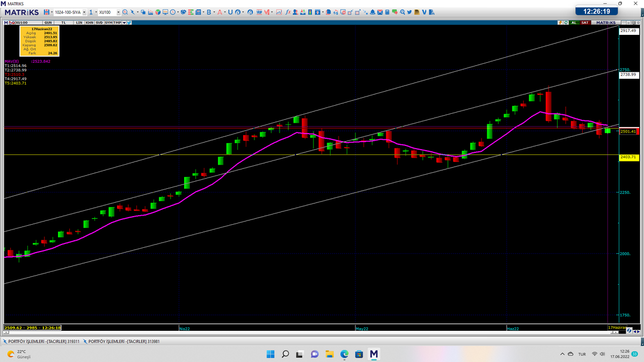The width and height of the screenshot is (644, 362).
Task: Open first PORTFÖY İŞLEMLERİ tab 319311
Action: [41, 341]
